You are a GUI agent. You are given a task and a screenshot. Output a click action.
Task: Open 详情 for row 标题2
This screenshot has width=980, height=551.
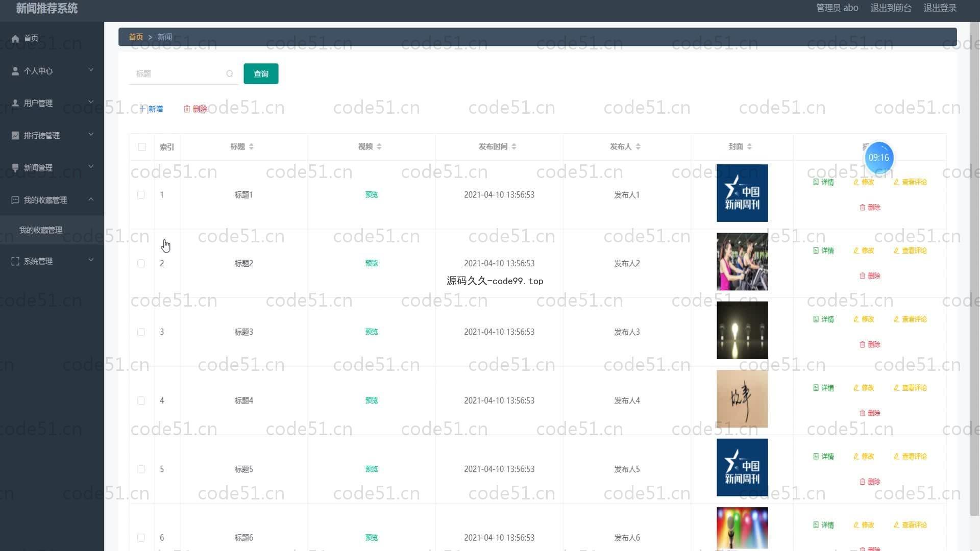823,251
